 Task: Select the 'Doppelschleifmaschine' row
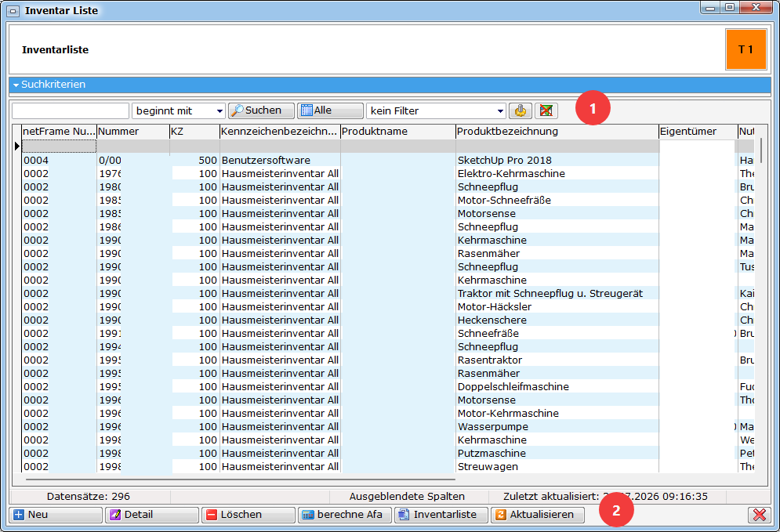388,387
